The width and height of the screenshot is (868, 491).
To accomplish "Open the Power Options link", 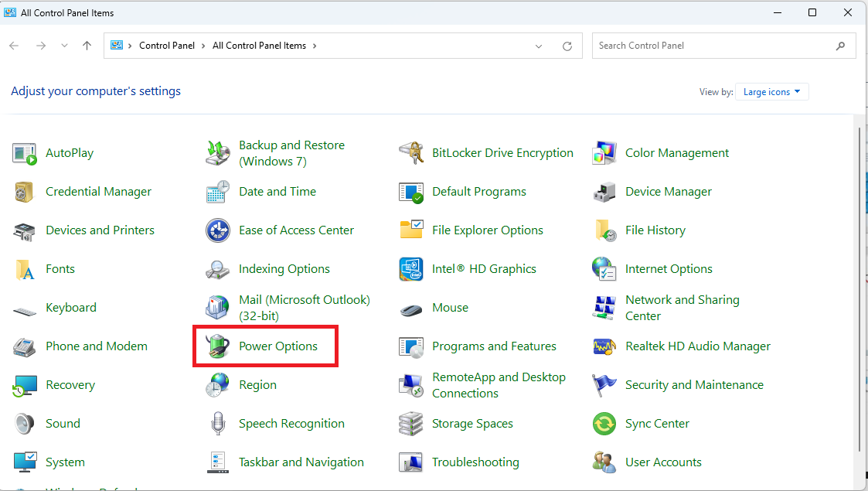I will click(x=278, y=346).
